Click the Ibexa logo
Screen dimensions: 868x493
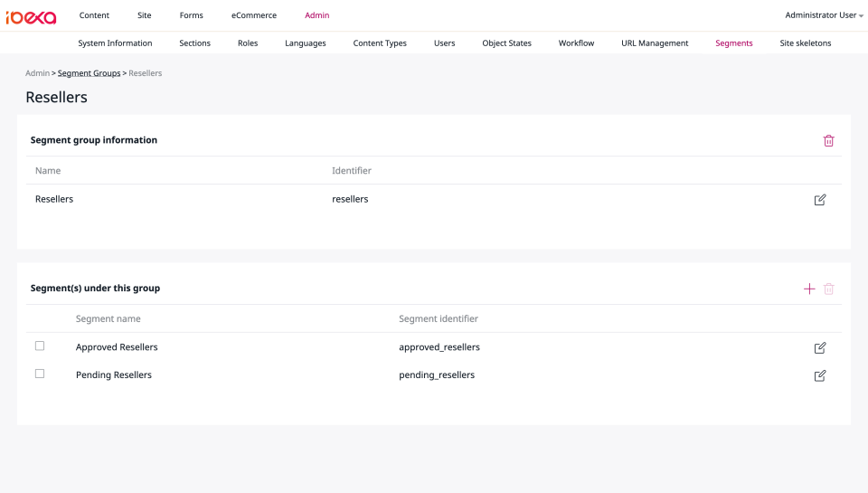31,16
